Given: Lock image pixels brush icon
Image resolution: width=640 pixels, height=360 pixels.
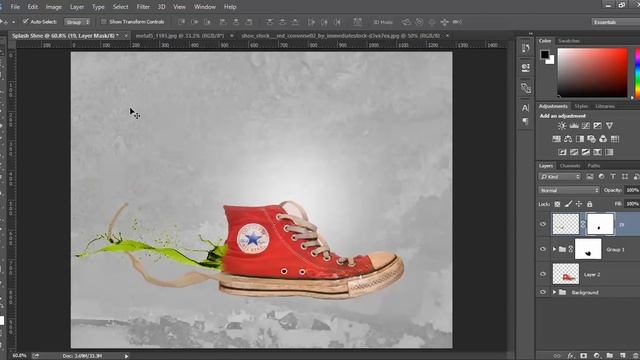Looking at the screenshot, I should 568,204.
